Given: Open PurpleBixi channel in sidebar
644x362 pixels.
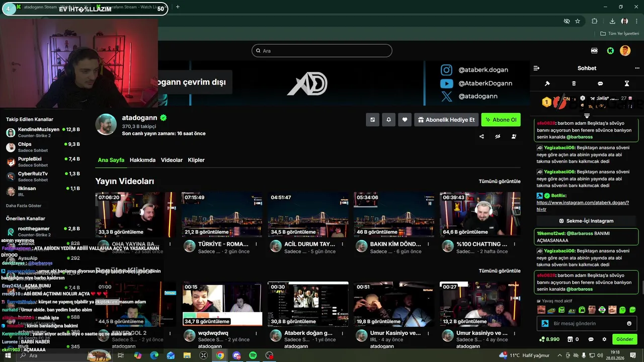Looking at the screenshot, I should click(x=43, y=161).
